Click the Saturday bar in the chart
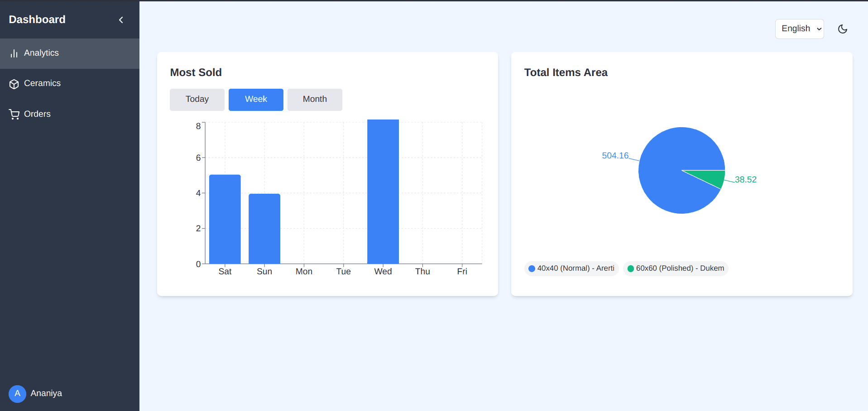 click(225, 219)
